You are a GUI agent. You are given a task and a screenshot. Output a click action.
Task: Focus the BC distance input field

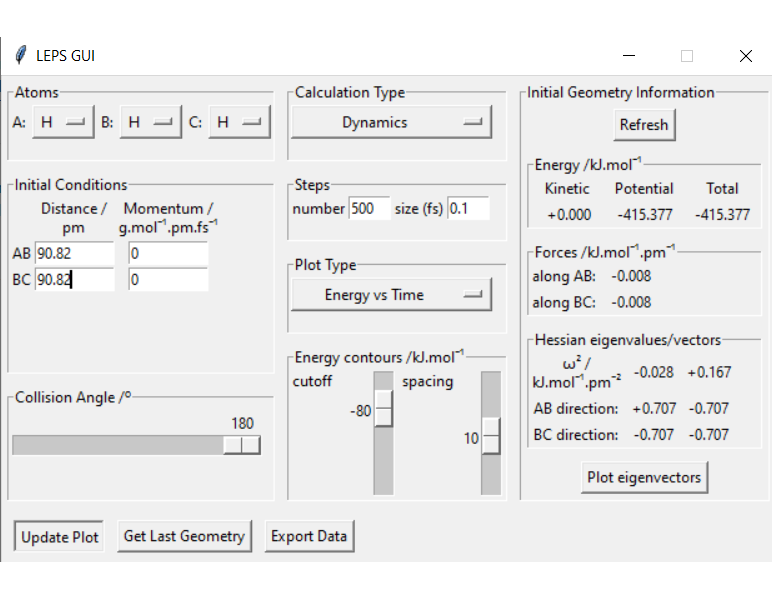pyautogui.click(x=74, y=280)
